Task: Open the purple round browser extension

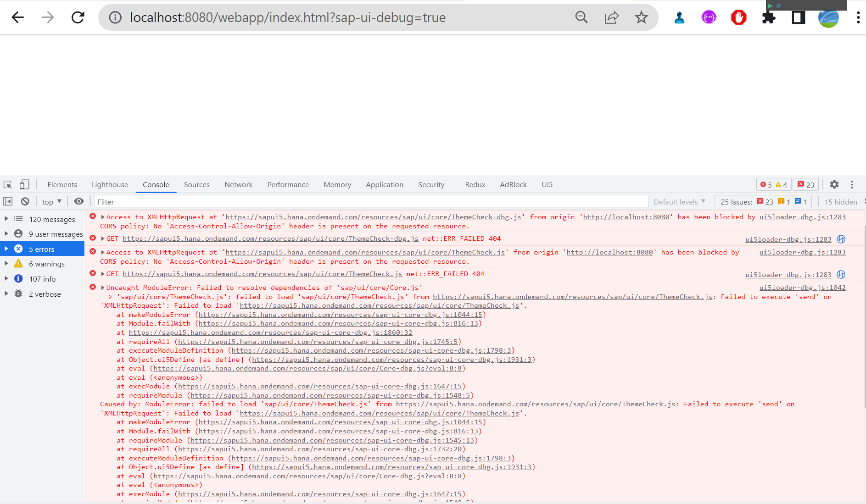Action: pos(709,17)
